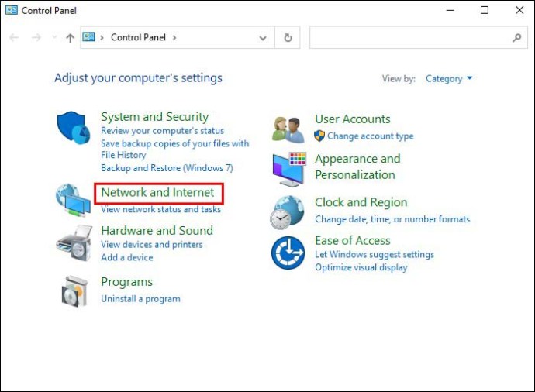The width and height of the screenshot is (535, 392).
Task: Expand the address bar history dropdown
Action: pos(264,37)
